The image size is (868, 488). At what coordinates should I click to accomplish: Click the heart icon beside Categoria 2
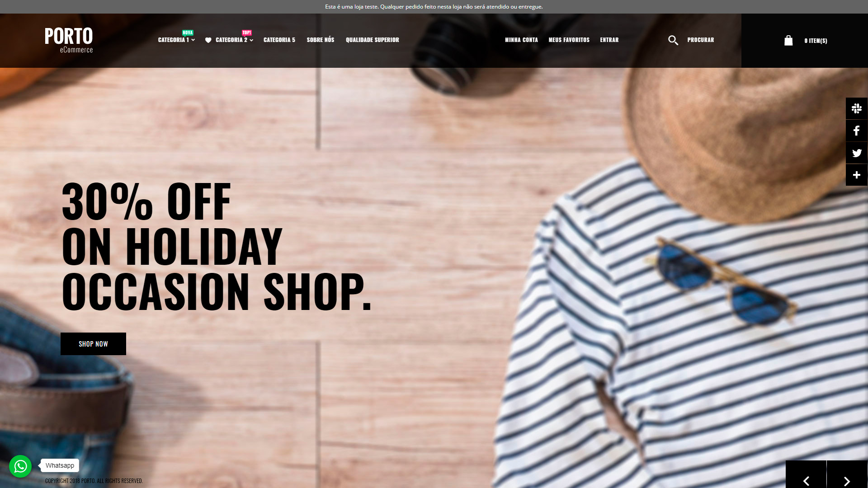(208, 40)
